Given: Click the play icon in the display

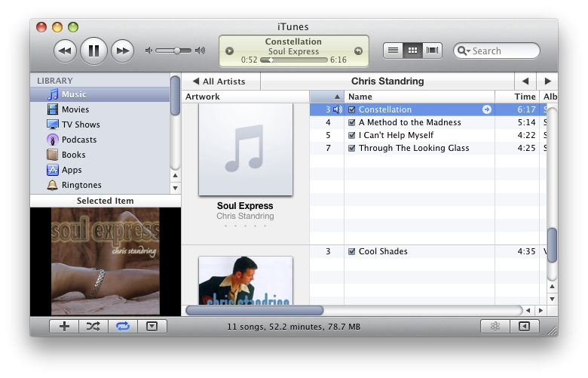Looking at the screenshot, I should (x=229, y=51).
